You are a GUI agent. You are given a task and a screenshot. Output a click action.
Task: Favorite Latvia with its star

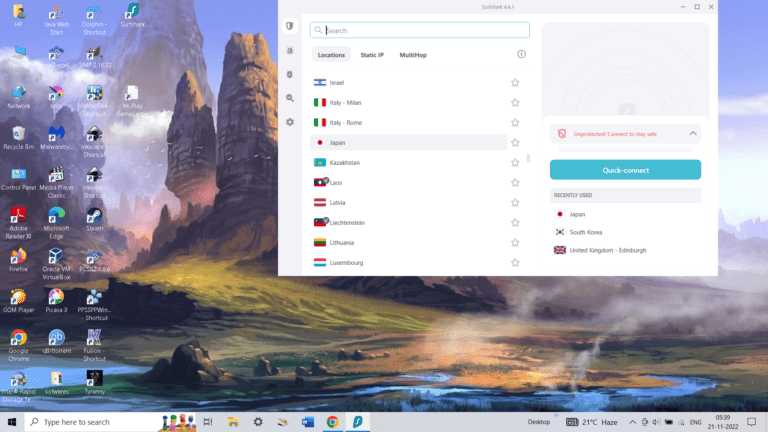pyautogui.click(x=515, y=203)
